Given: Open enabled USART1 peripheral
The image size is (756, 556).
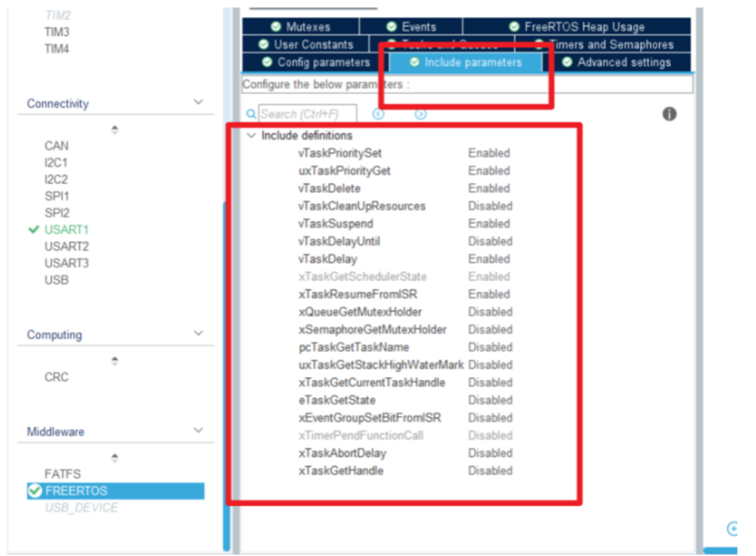Looking at the screenshot, I should [66, 229].
